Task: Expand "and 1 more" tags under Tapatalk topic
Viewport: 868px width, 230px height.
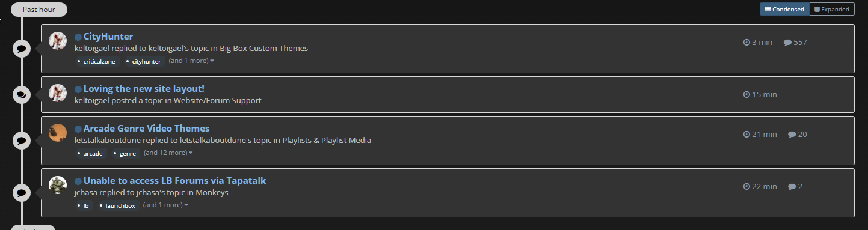Action: click(x=165, y=205)
